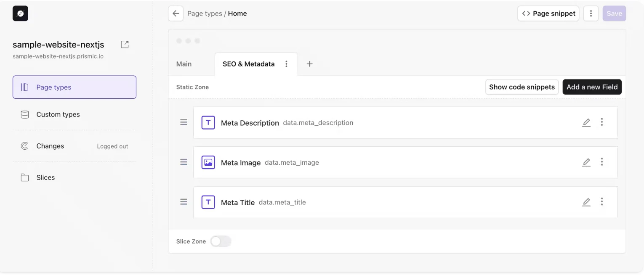Click the back arrow button
Image resolution: width=644 pixels, height=275 pixels.
click(x=176, y=13)
